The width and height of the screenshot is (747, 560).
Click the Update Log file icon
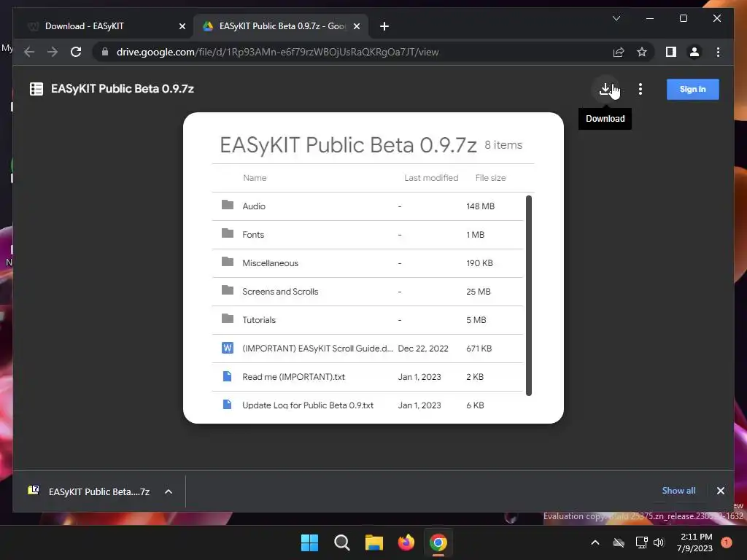pyautogui.click(x=228, y=405)
